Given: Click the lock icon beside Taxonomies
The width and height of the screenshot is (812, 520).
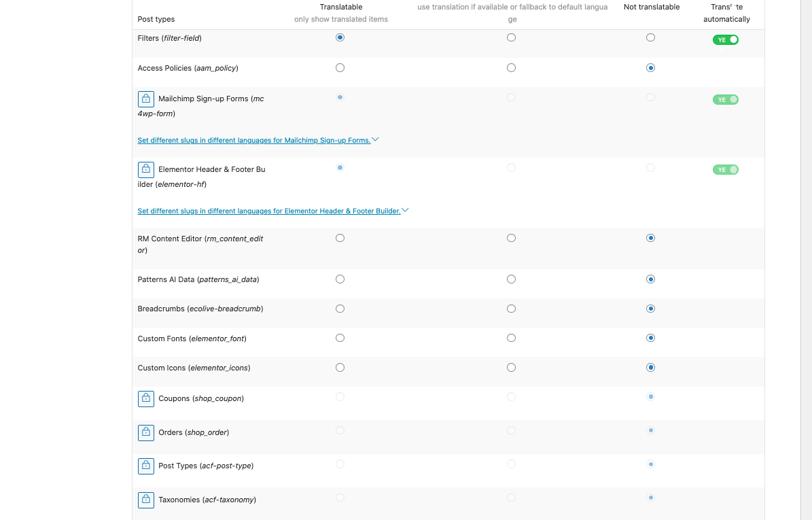Looking at the screenshot, I should 146,500.
